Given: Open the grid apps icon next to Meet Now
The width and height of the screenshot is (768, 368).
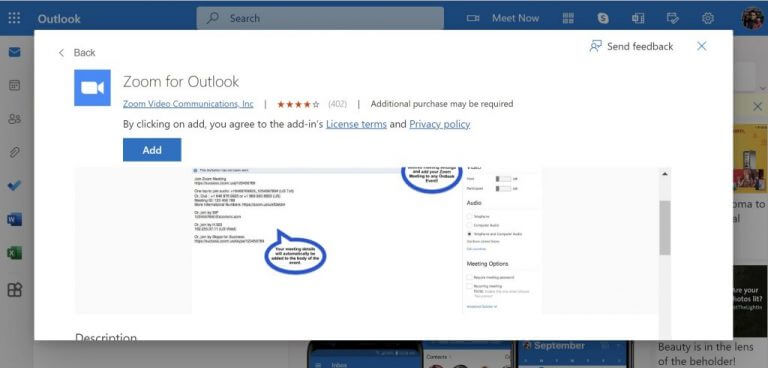Looking at the screenshot, I should click(x=568, y=18).
